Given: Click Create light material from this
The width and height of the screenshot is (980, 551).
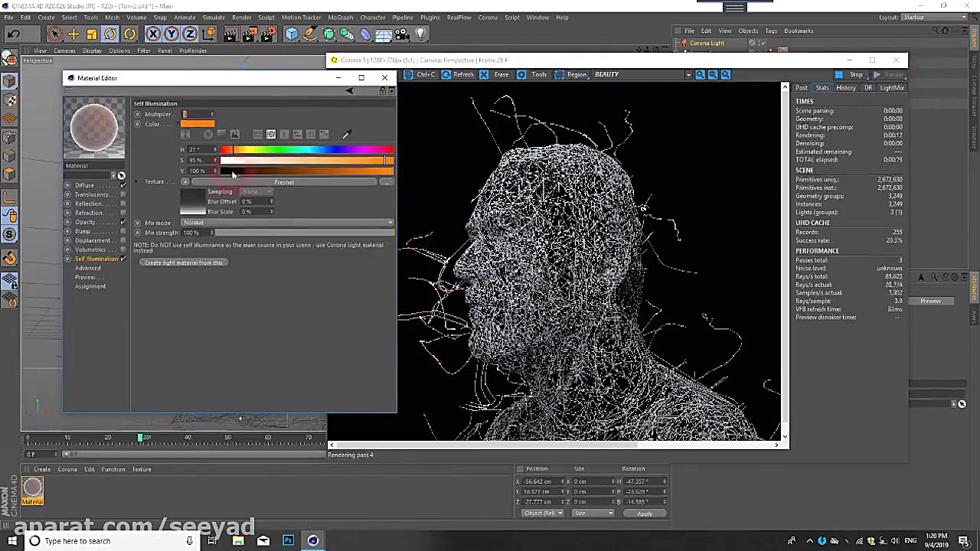Looking at the screenshot, I should (x=183, y=262).
